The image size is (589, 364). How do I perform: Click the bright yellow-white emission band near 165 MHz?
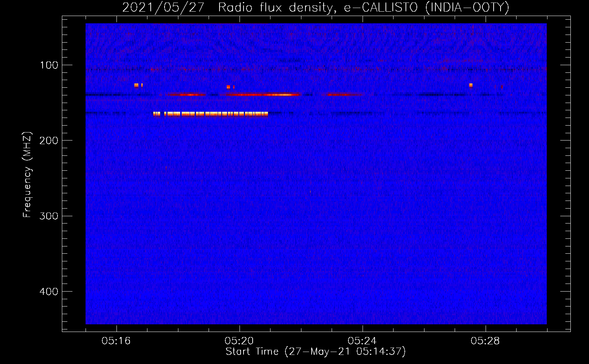click(x=210, y=114)
